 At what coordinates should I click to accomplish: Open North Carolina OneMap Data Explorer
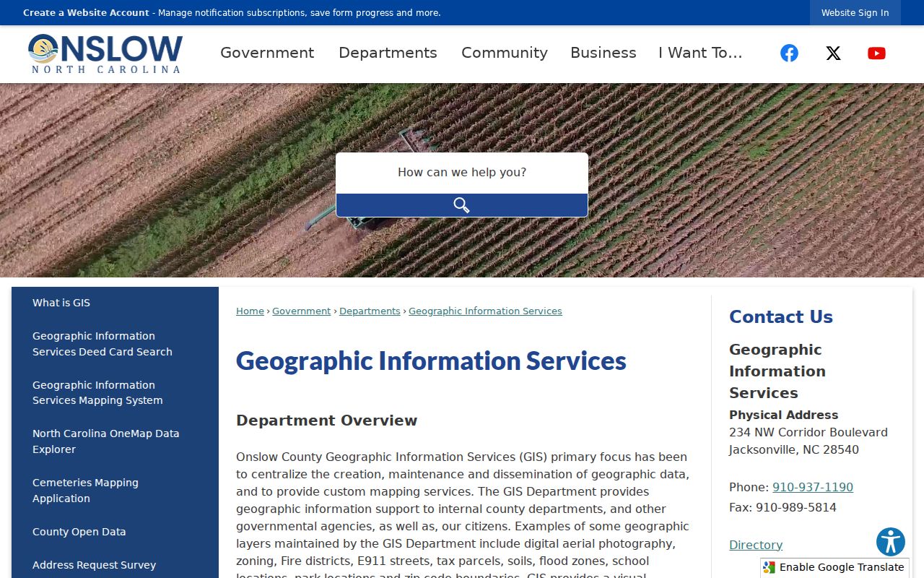point(106,441)
